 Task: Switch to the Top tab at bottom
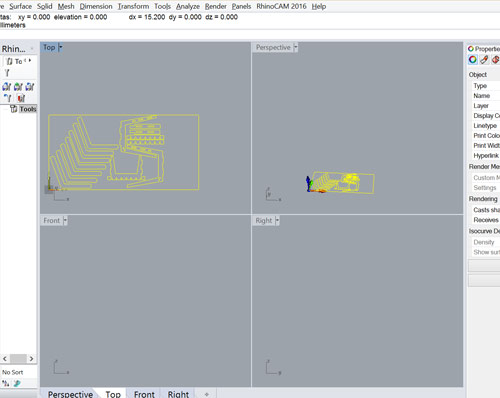pos(113,394)
